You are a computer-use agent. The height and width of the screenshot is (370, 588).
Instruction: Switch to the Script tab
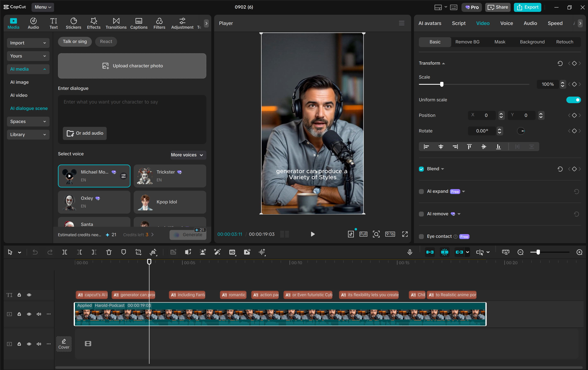pos(458,23)
